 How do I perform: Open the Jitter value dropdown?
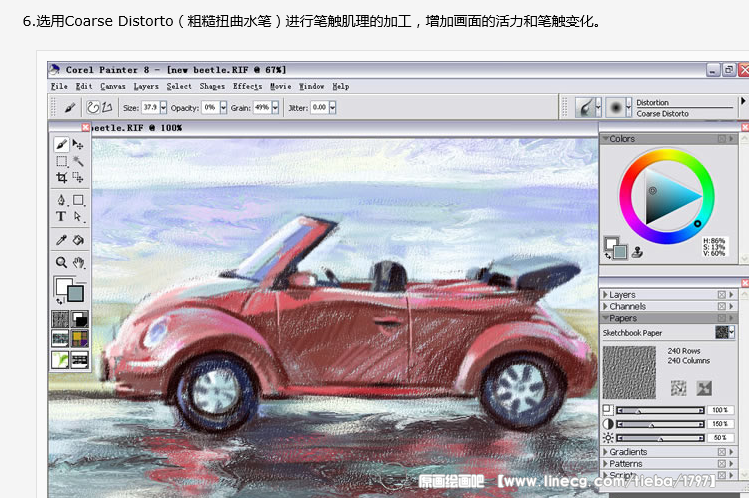(332, 107)
